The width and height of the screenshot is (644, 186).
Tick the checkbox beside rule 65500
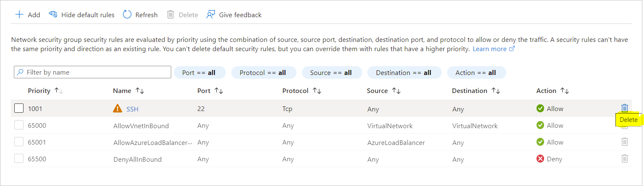19,158
